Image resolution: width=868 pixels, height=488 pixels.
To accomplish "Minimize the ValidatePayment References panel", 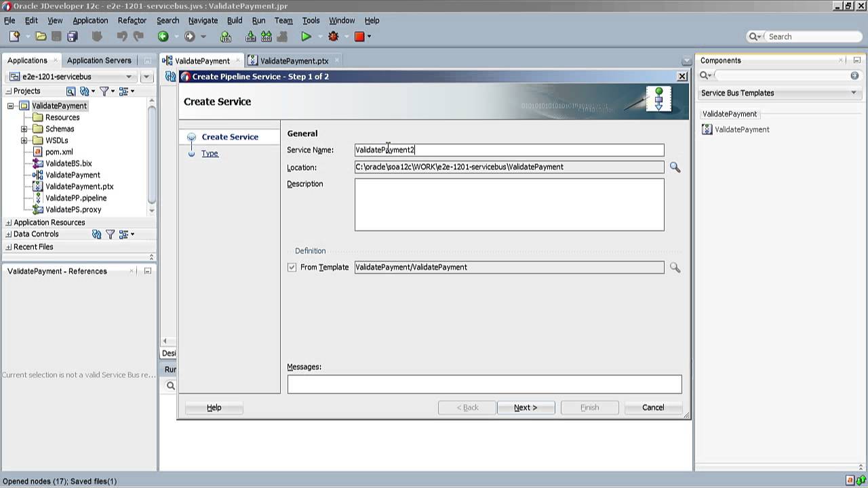I will coord(147,271).
